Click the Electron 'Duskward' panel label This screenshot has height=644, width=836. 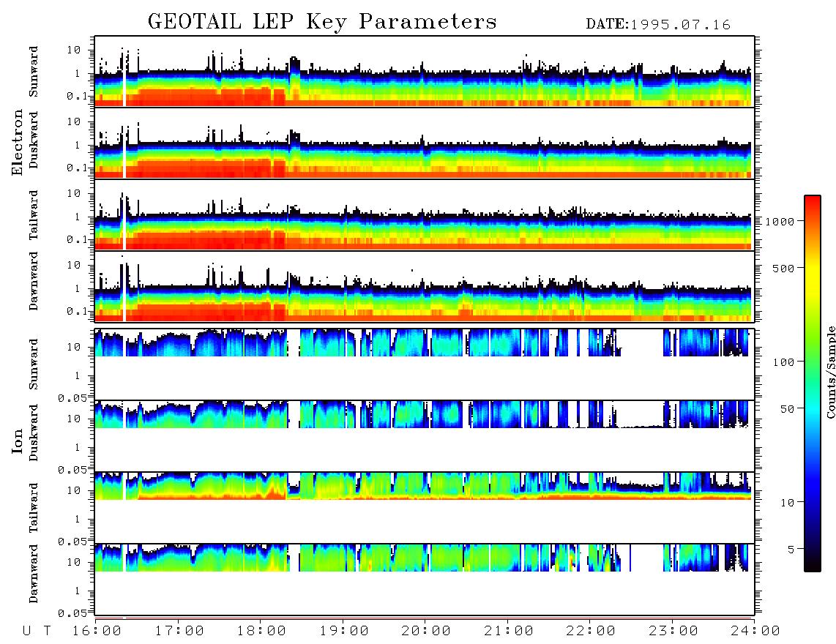point(33,140)
